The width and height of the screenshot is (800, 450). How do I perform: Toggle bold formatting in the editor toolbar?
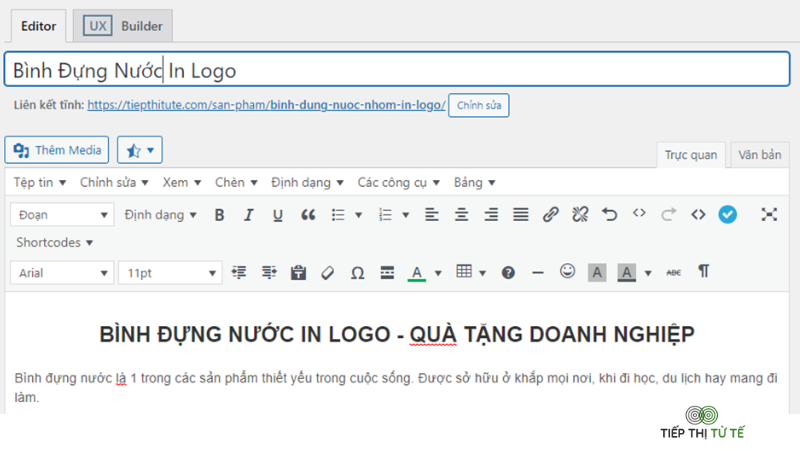click(x=219, y=215)
